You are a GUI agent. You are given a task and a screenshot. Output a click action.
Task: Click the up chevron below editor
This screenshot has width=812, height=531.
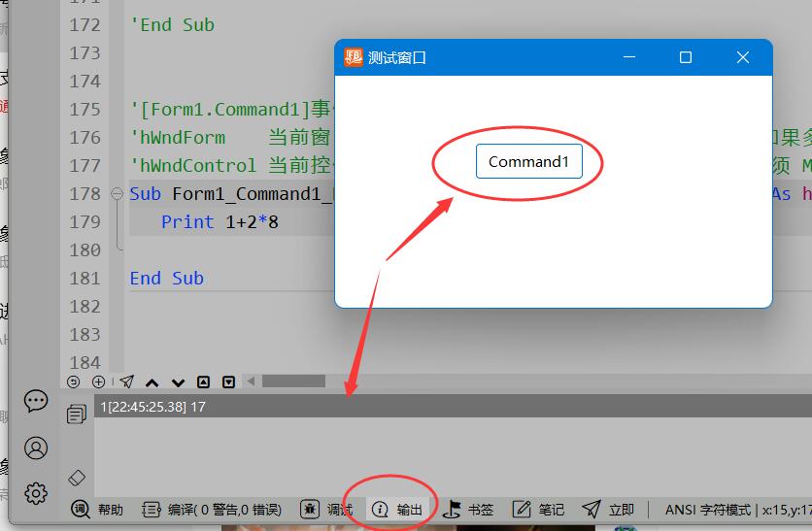click(x=152, y=382)
